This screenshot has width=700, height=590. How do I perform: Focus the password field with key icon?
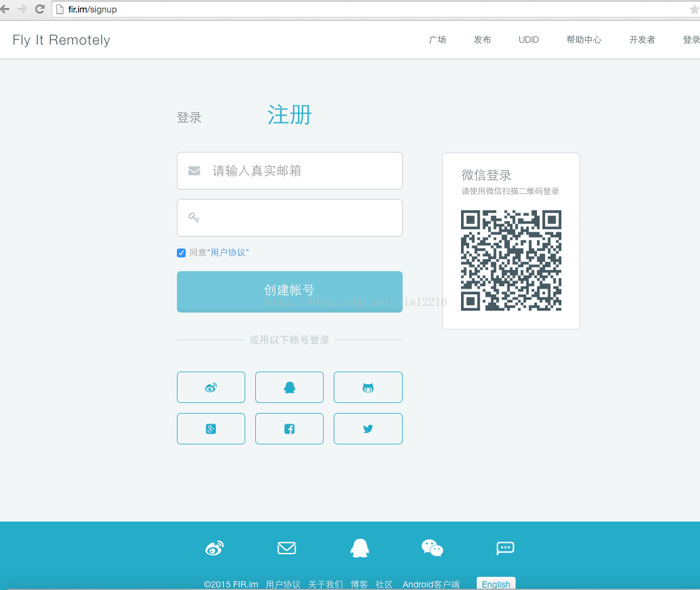point(290,218)
